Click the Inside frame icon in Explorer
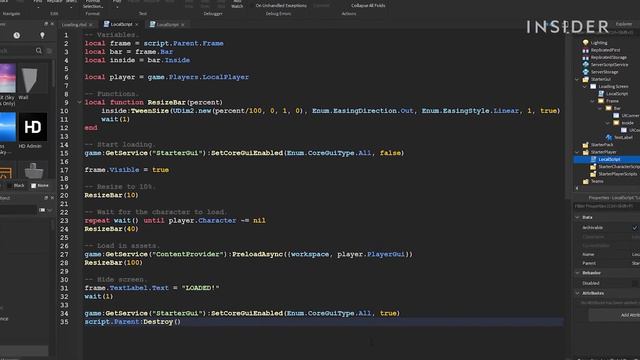The image size is (640, 360). [616, 123]
